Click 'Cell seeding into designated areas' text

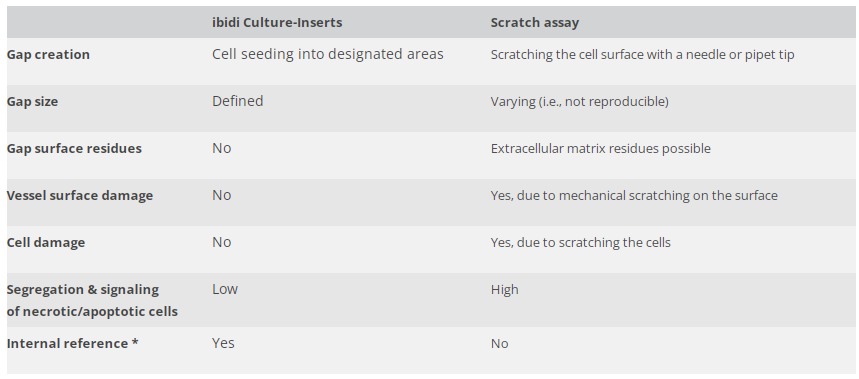[328, 54]
